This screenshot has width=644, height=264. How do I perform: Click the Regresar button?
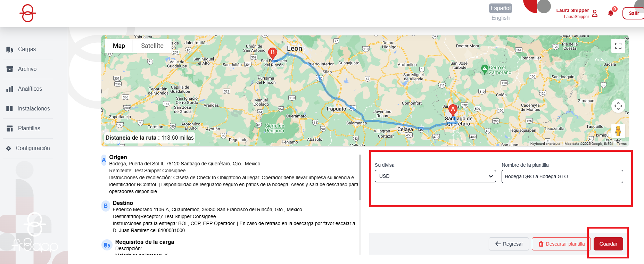[509, 244]
